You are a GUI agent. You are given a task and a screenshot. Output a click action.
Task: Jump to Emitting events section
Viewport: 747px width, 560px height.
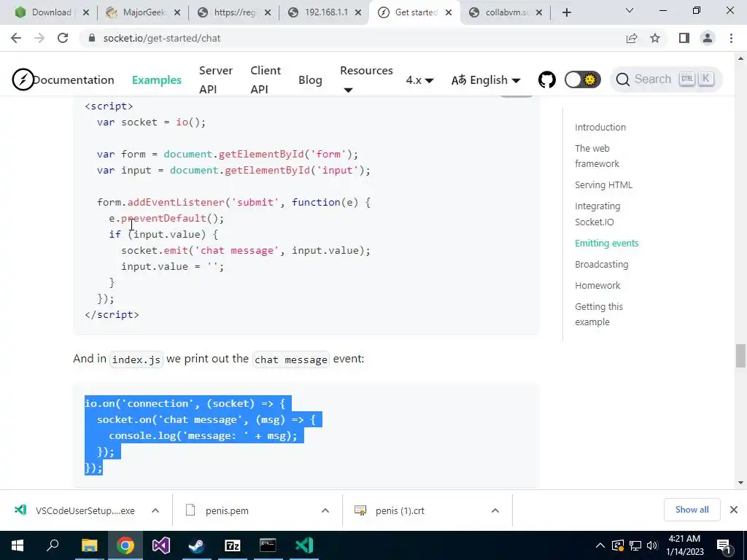tap(606, 243)
